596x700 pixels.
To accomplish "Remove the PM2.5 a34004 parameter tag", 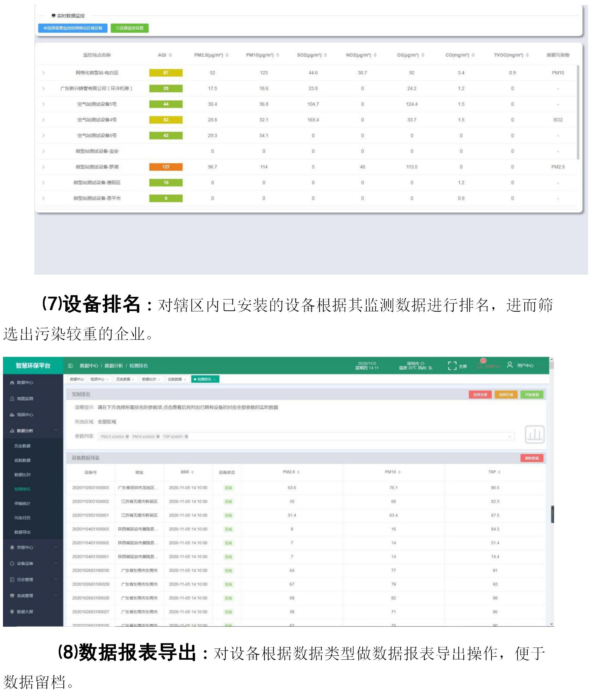I will [x=127, y=437].
